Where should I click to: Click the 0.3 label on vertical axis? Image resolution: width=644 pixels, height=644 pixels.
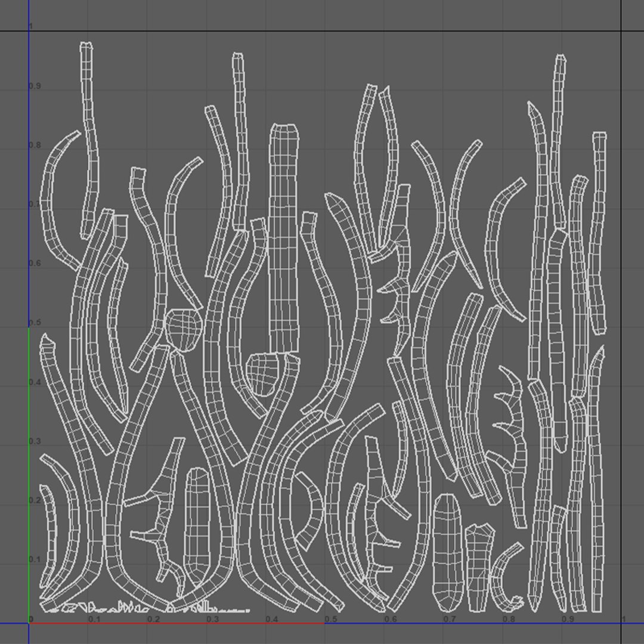(x=35, y=441)
